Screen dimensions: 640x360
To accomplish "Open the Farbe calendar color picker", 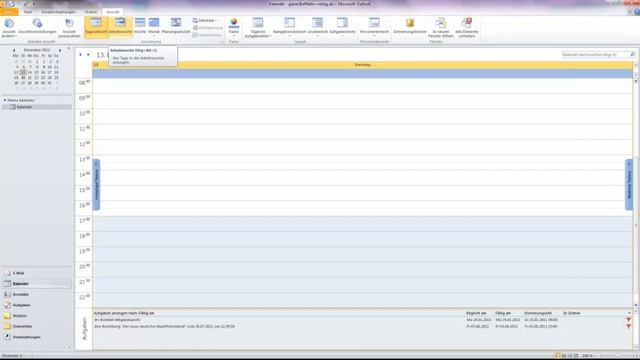I will [x=234, y=28].
